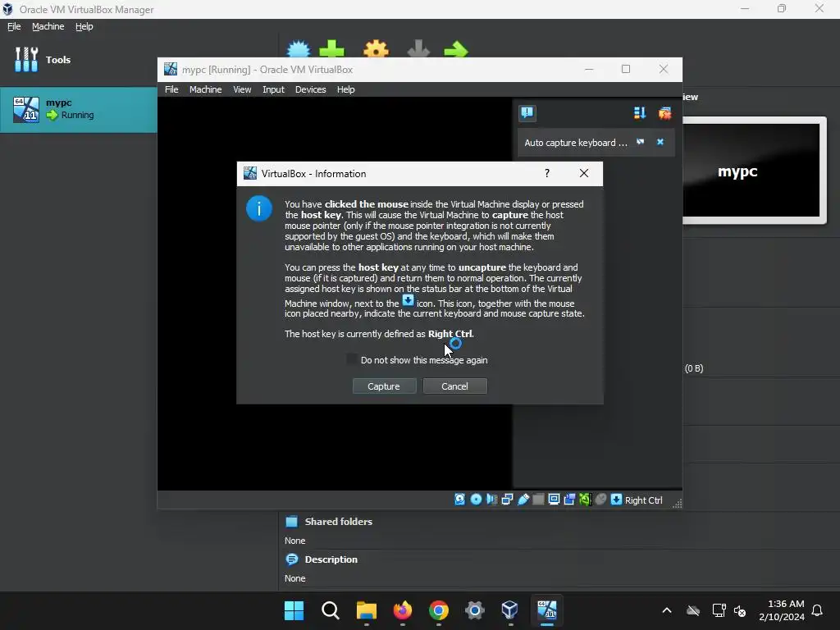Switch to the mypc VM taskbar icon

(x=546, y=610)
